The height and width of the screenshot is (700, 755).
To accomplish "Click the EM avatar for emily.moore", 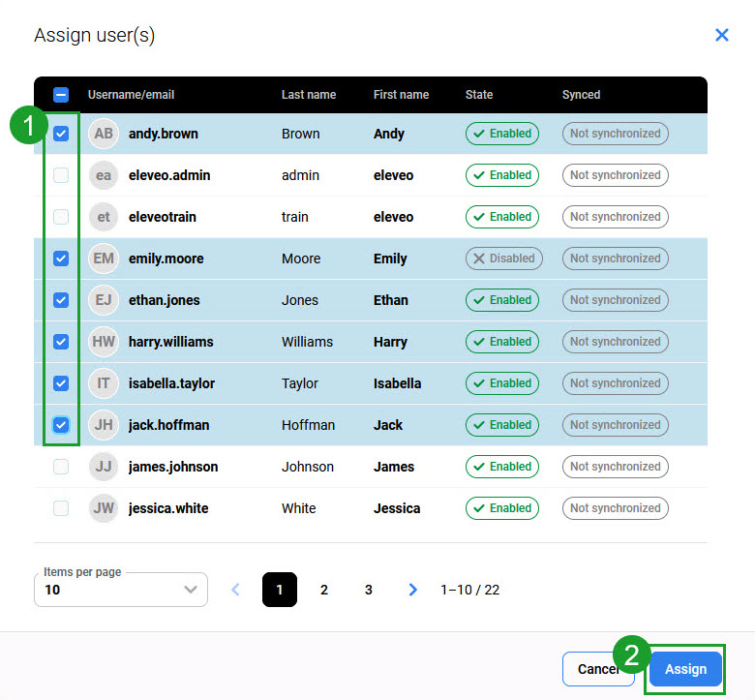I will tap(104, 259).
